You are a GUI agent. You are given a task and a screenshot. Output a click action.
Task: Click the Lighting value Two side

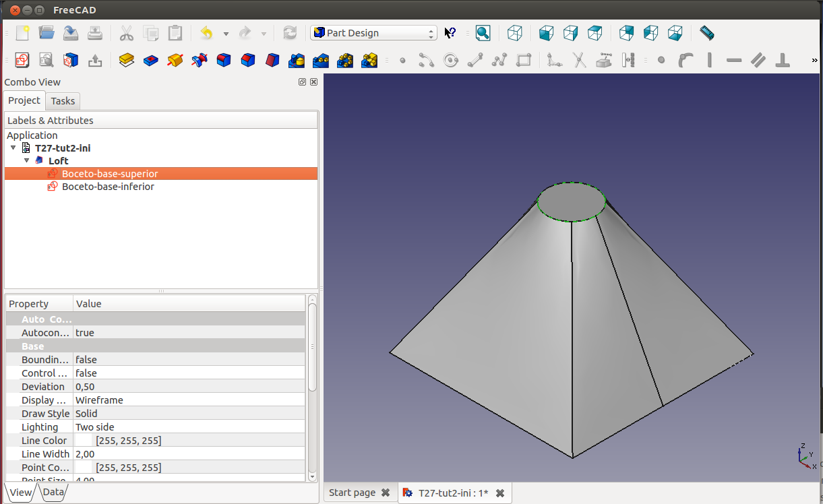(95, 427)
